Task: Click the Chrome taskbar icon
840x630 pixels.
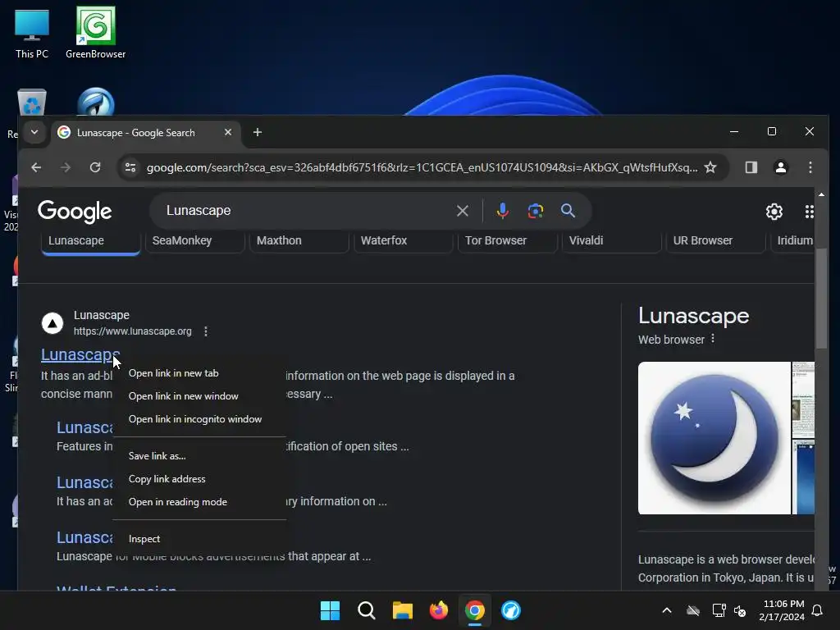Action: point(475,610)
